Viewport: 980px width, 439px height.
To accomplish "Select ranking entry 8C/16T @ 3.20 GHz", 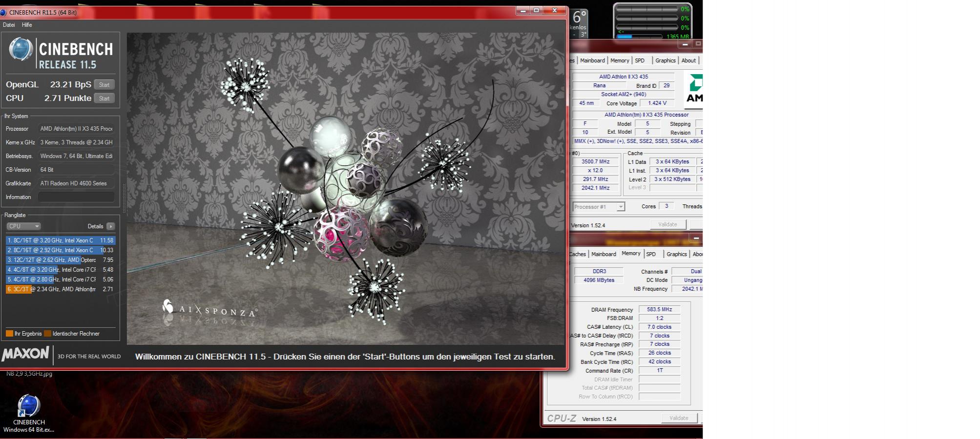I will pos(61,240).
